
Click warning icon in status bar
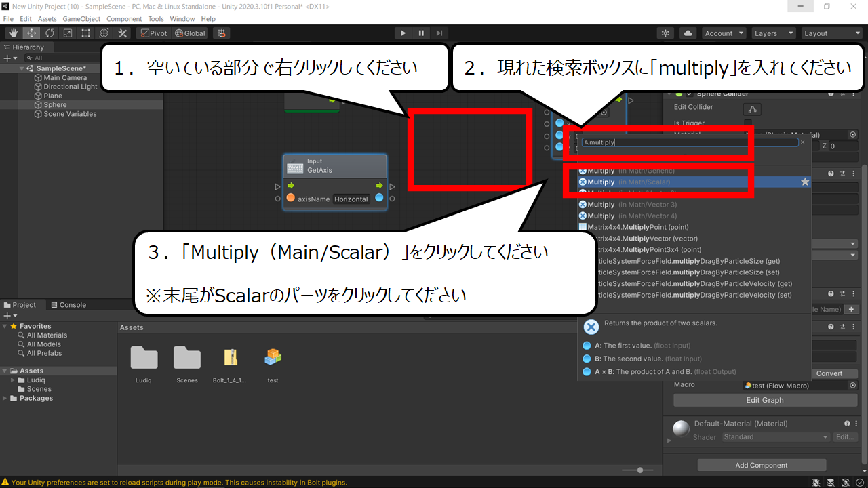[5, 482]
